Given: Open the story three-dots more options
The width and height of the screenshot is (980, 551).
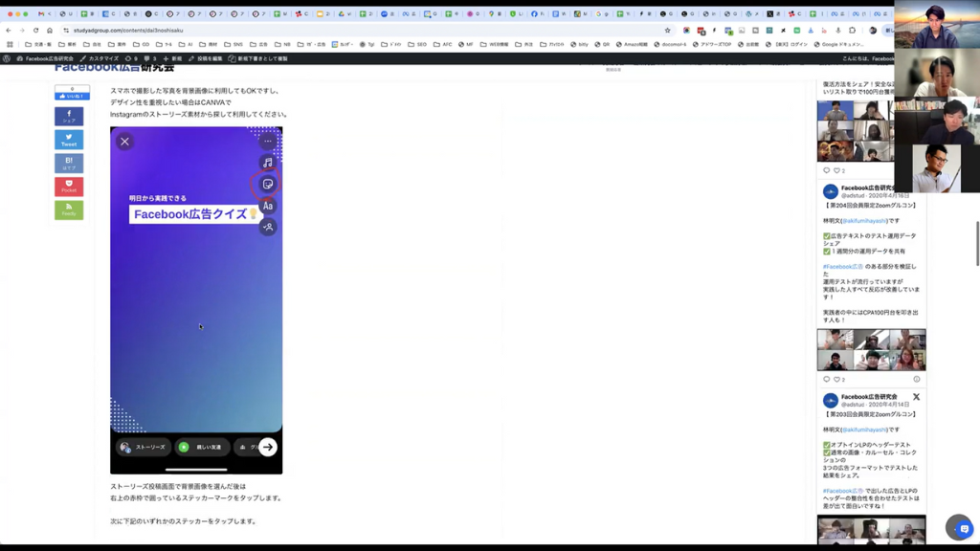Looking at the screenshot, I should pos(268,142).
